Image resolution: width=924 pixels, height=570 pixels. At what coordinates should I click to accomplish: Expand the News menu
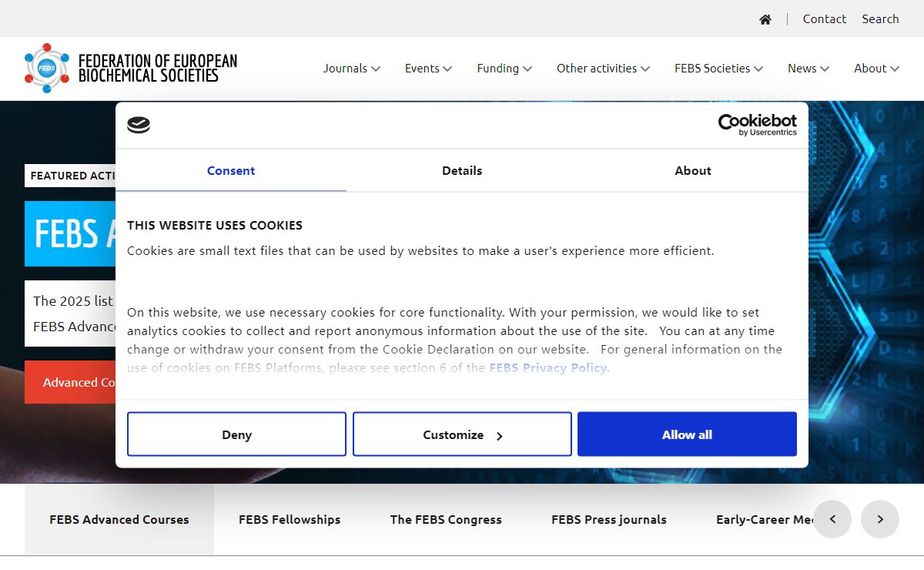pos(808,69)
